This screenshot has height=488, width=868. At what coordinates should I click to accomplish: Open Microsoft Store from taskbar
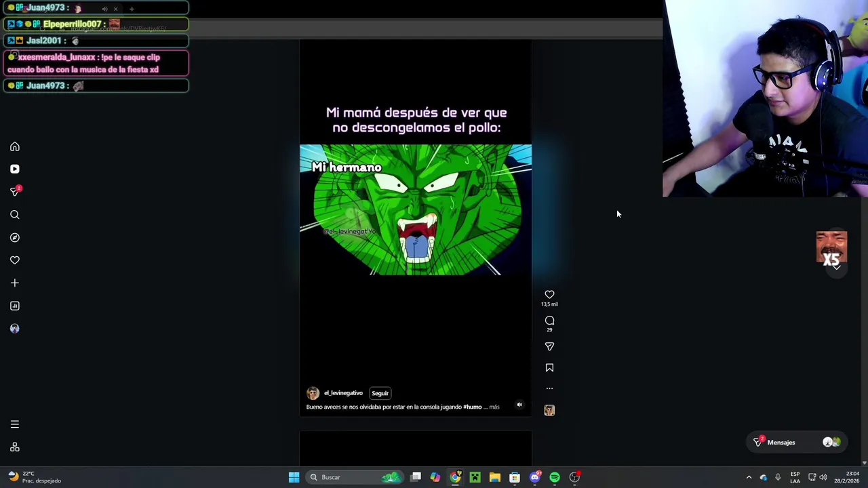[x=515, y=477]
